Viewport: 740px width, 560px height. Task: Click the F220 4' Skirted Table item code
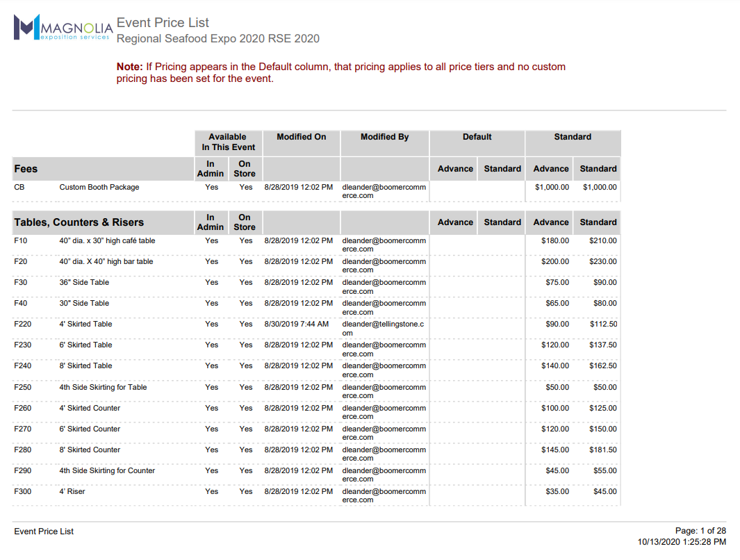22,324
